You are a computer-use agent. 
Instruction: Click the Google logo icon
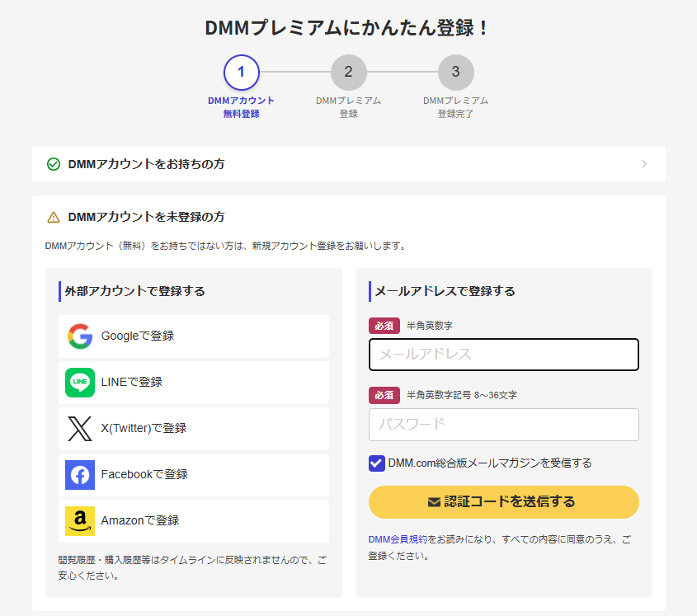tap(80, 336)
